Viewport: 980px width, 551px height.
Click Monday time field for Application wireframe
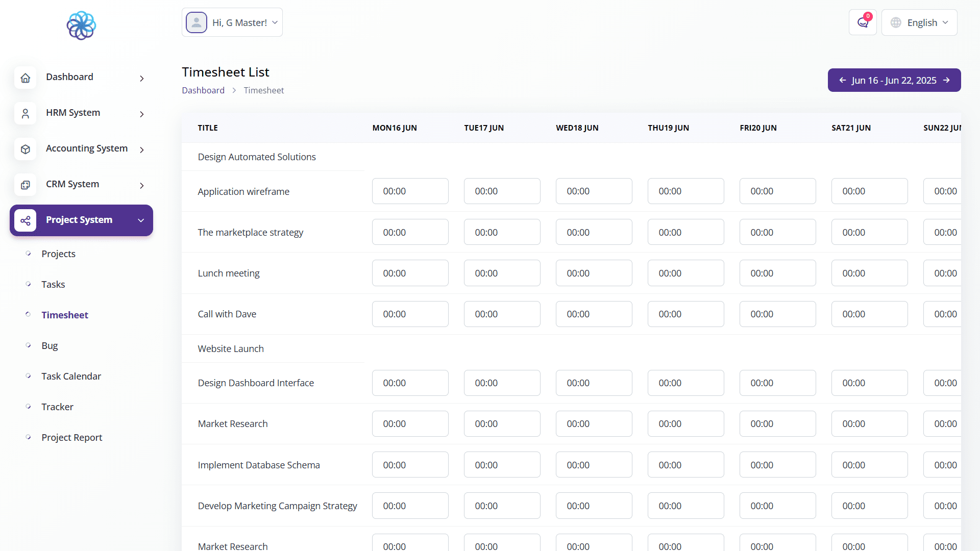click(410, 191)
